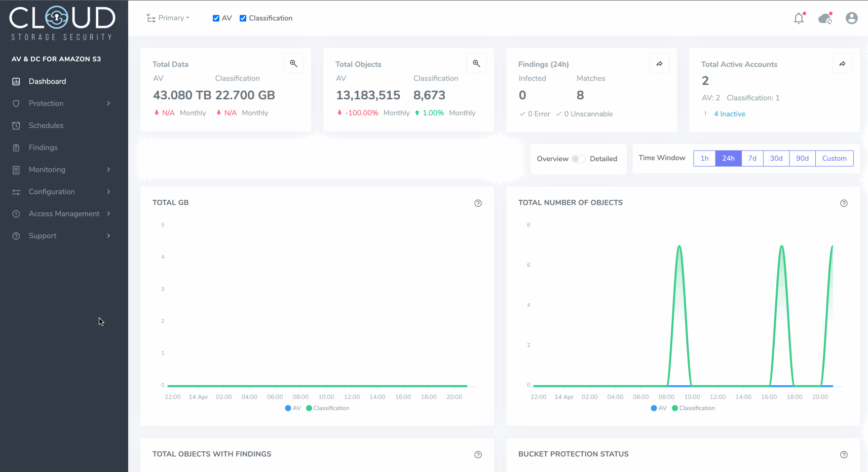The image size is (868, 472).
Task: Uncheck the Classification checkbox
Action: coord(243,18)
